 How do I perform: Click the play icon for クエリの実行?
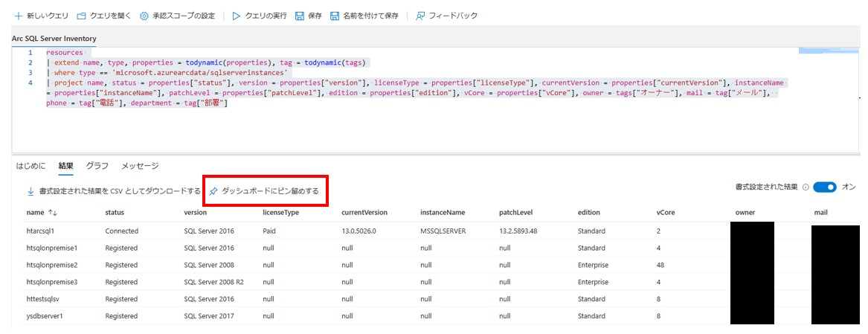click(x=236, y=16)
